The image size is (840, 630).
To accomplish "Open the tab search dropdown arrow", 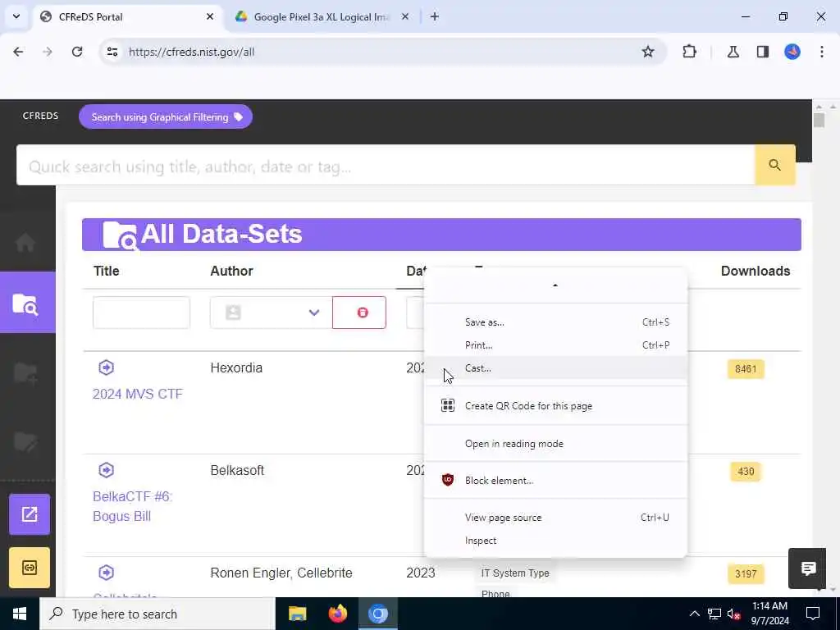I will click(16, 16).
